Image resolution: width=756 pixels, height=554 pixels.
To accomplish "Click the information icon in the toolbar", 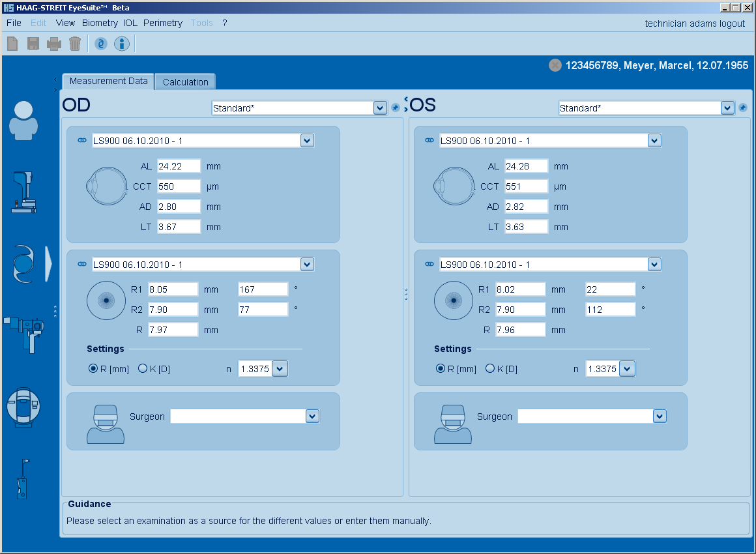I will pyautogui.click(x=122, y=44).
